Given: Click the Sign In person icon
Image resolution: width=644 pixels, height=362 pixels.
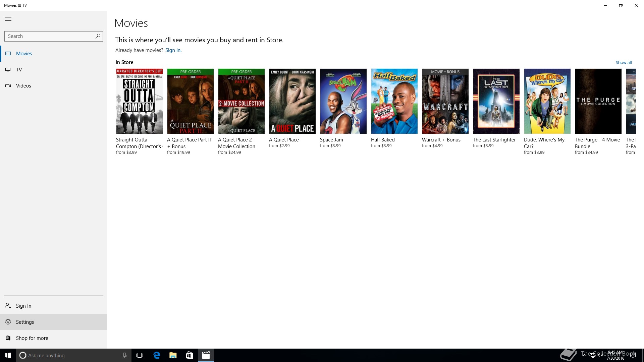Looking at the screenshot, I should point(8,306).
